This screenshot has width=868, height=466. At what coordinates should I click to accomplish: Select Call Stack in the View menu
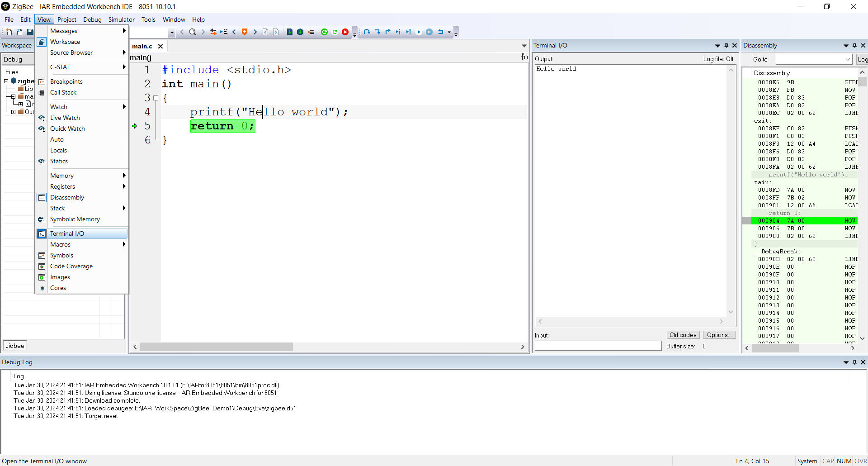click(x=82, y=92)
